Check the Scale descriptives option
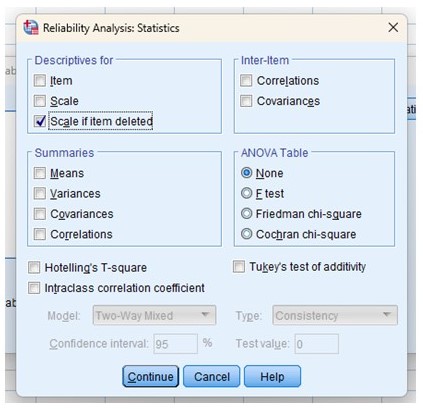The height and width of the screenshot is (409, 423). click(x=40, y=101)
